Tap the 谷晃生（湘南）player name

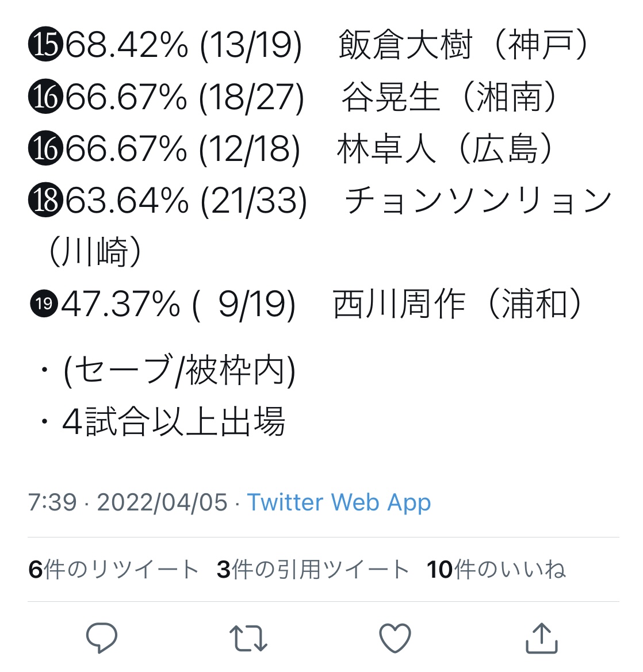tap(450, 97)
